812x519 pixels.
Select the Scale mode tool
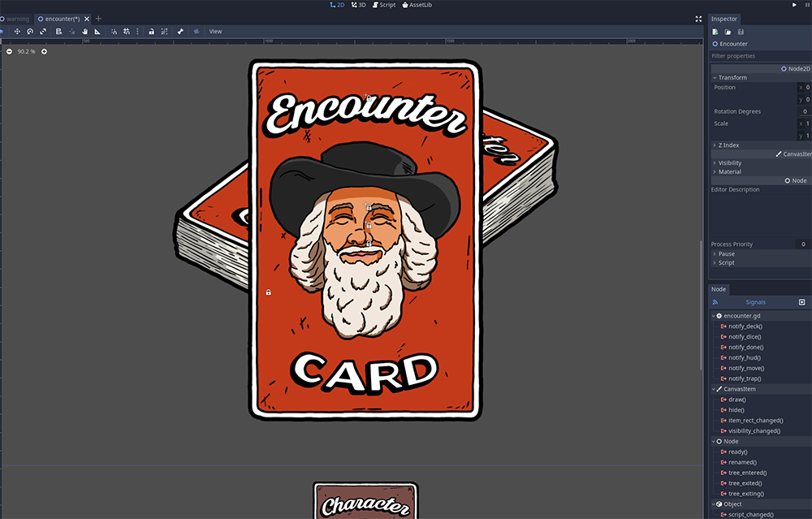coord(43,32)
